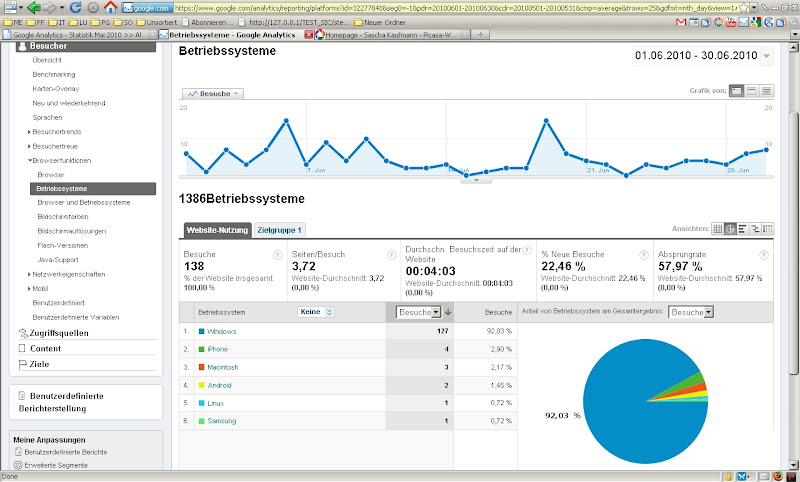Switch to Google Analytics Statistik Mai tab
The width and height of the screenshot is (800, 482).
(80, 35)
